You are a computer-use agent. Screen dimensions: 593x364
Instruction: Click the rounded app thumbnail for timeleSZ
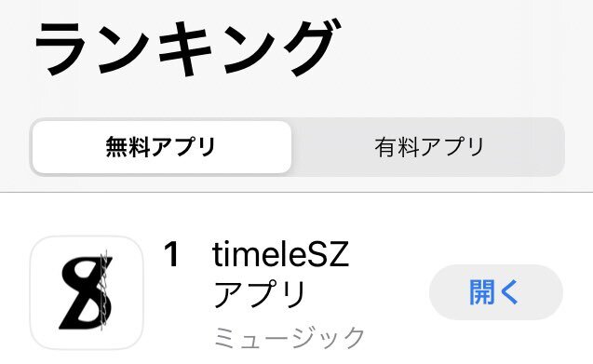pos(87,292)
